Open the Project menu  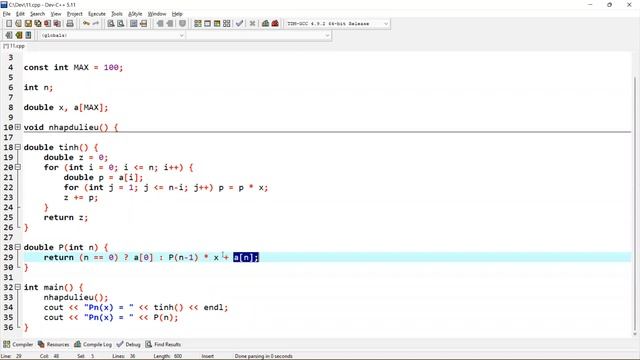click(75, 14)
